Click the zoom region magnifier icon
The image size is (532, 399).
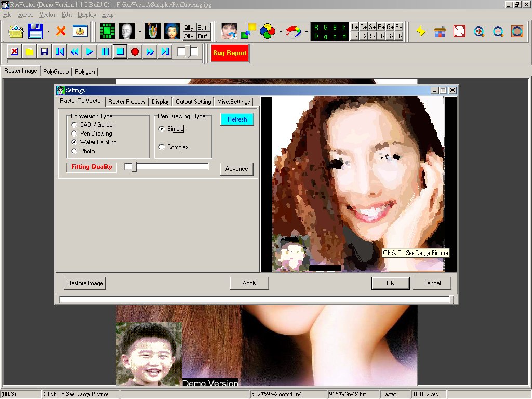coord(517,32)
